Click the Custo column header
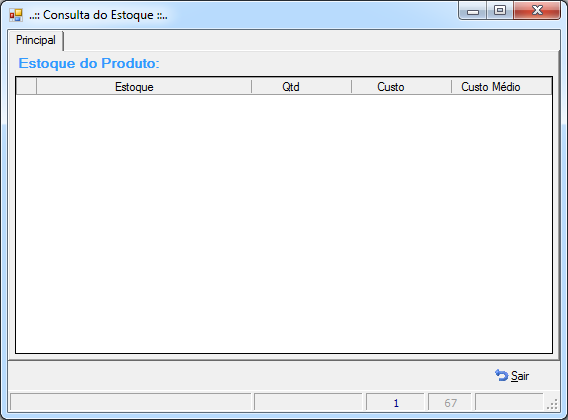 coord(401,87)
